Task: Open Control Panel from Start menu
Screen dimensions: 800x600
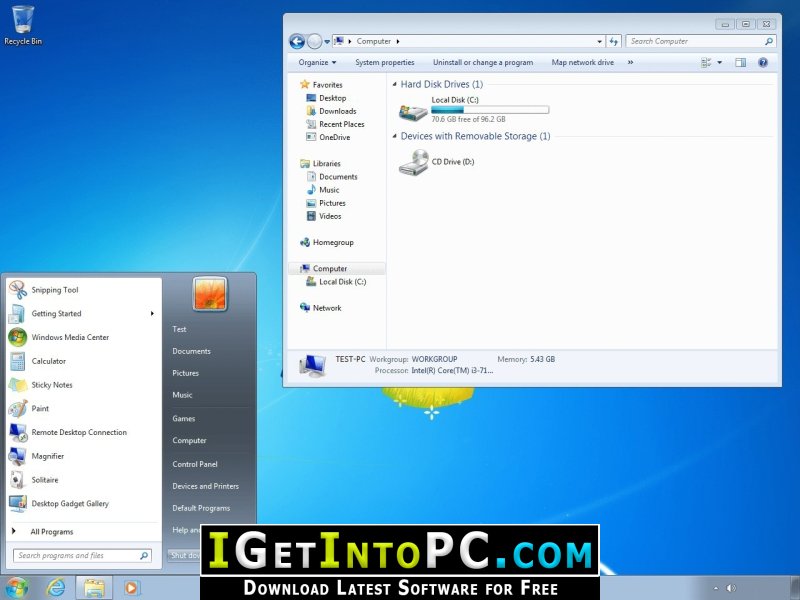Action: [195, 464]
